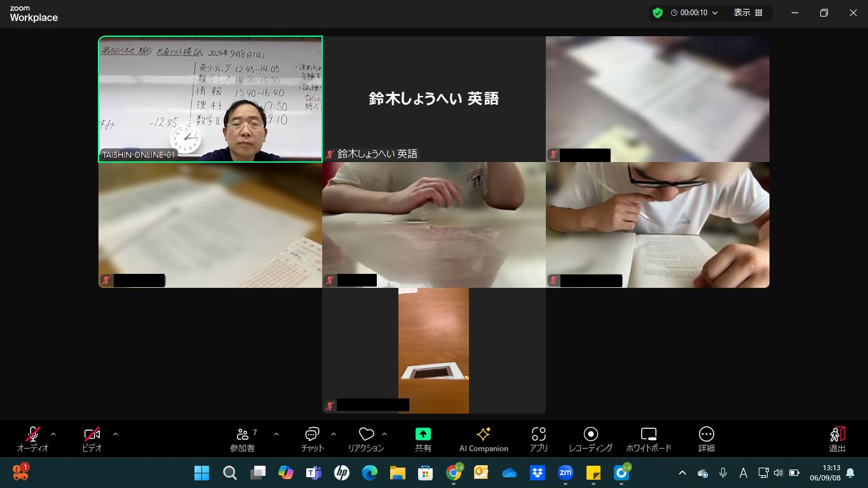This screenshot has width=868, height=488.
Task: Open Windows taskbar search
Action: tap(230, 473)
